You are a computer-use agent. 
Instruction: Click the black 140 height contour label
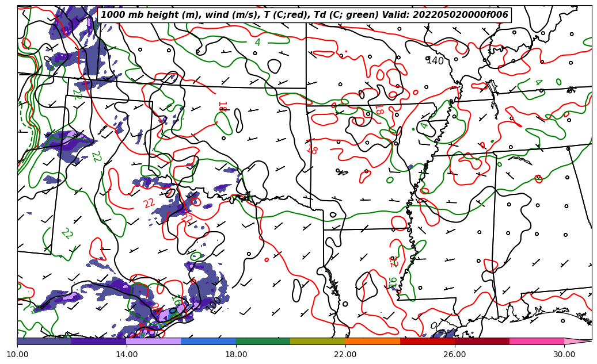[x=435, y=61]
